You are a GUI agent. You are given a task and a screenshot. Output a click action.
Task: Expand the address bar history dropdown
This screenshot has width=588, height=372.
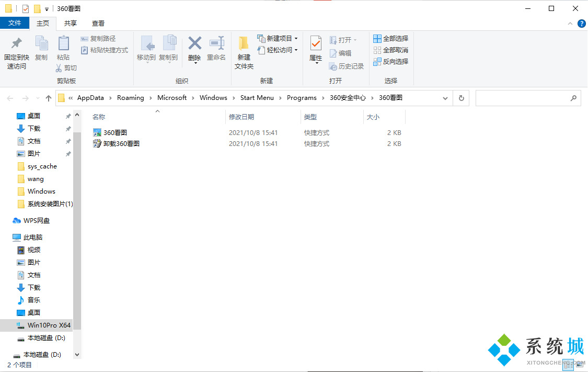(x=445, y=98)
